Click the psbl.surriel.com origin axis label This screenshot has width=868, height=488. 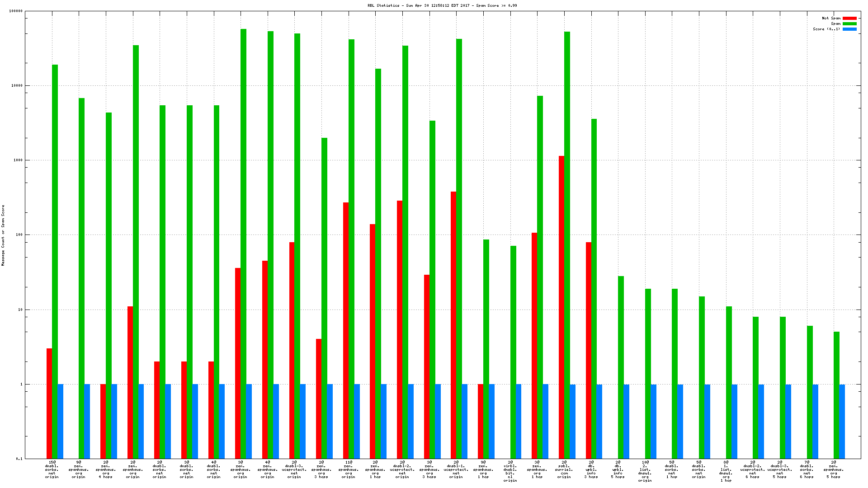click(x=564, y=469)
